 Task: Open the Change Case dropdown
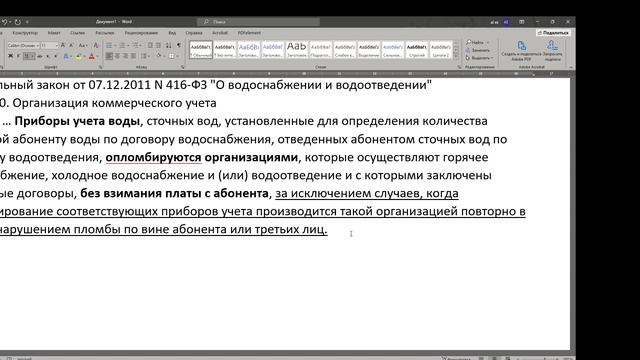click(83, 45)
